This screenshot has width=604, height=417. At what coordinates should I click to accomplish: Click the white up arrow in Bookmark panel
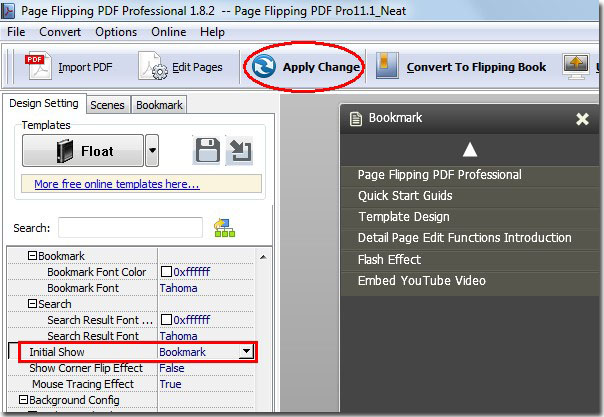pyautogui.click(x=470, y=150)
